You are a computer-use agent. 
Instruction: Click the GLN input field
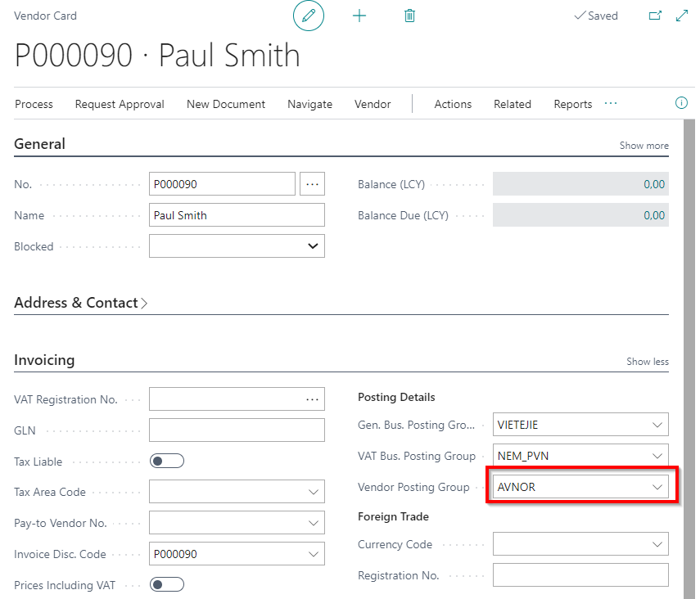coord(237,430)
